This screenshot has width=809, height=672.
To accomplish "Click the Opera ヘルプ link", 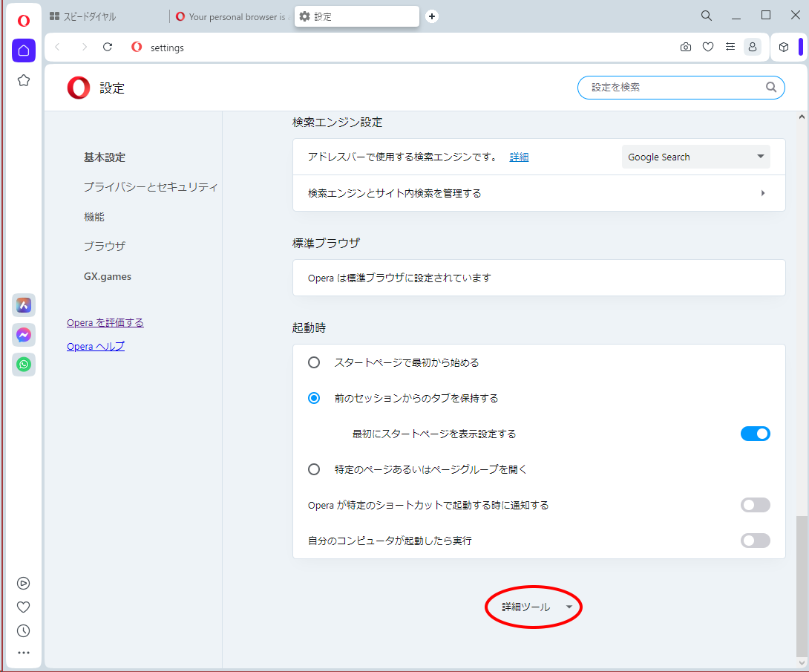I will point(96,346).
